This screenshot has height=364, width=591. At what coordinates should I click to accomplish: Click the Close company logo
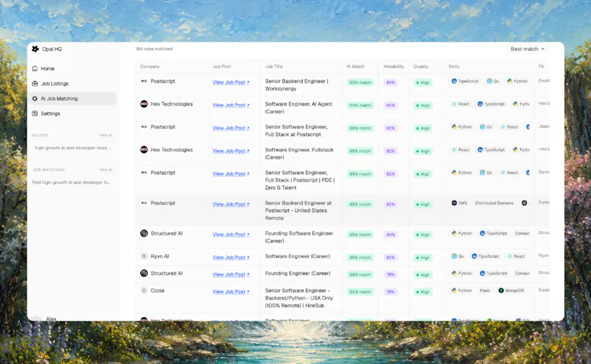(143, 290)
